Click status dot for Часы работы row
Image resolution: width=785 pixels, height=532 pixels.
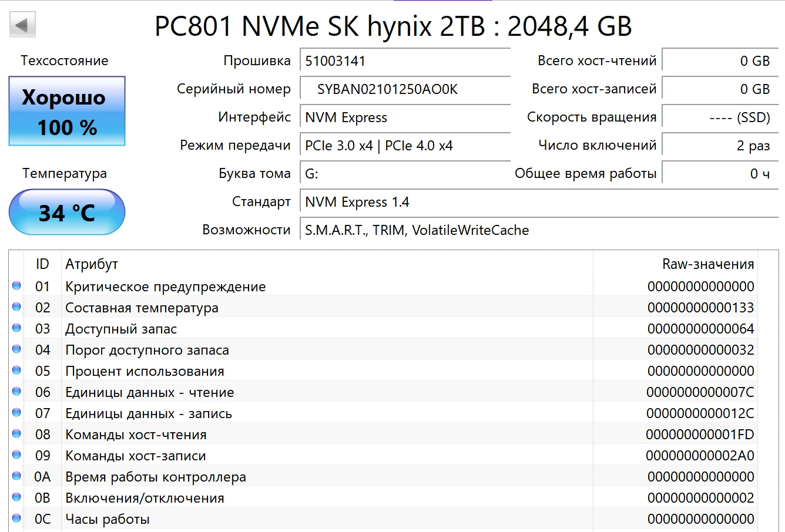(16, 518)
